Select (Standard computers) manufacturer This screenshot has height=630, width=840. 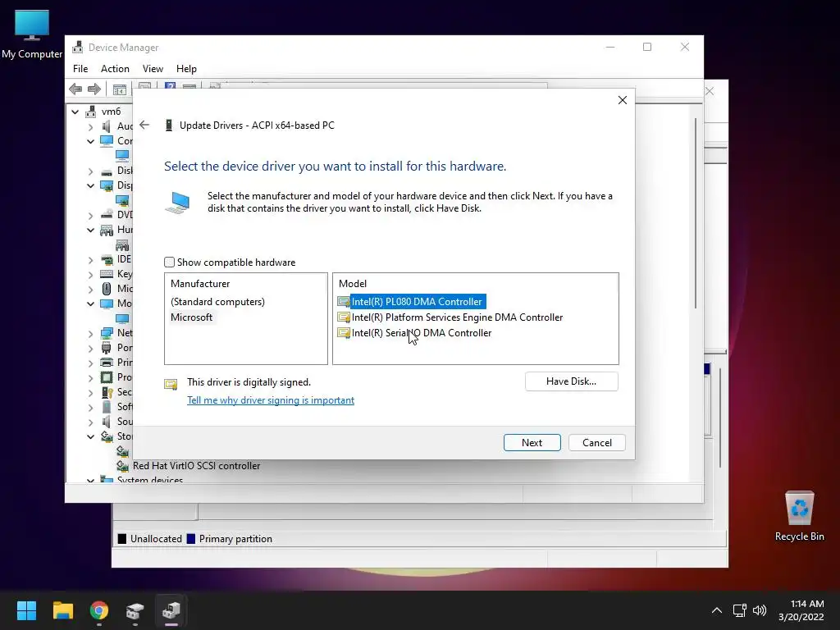[x=217, y=302]
